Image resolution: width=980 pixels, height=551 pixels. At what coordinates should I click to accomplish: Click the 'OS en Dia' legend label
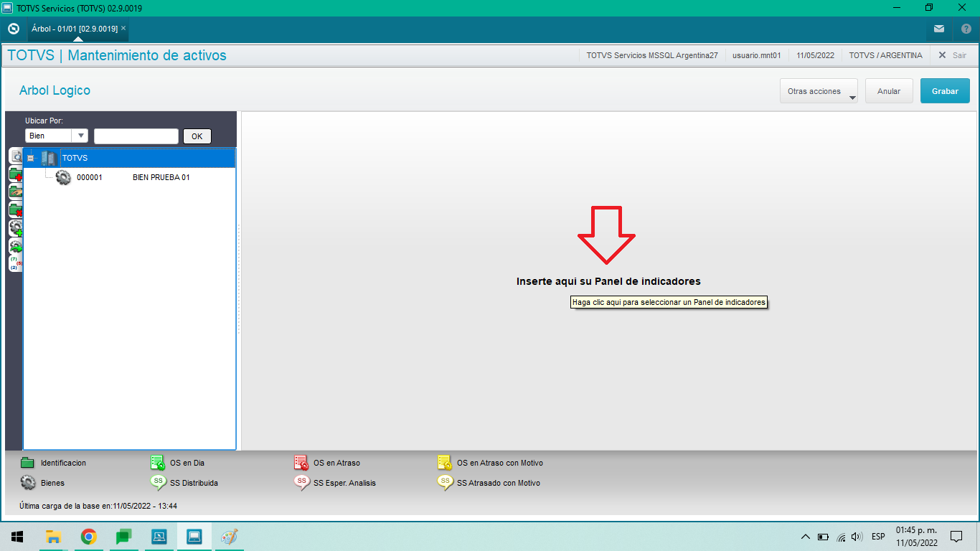tap(187, 463)
